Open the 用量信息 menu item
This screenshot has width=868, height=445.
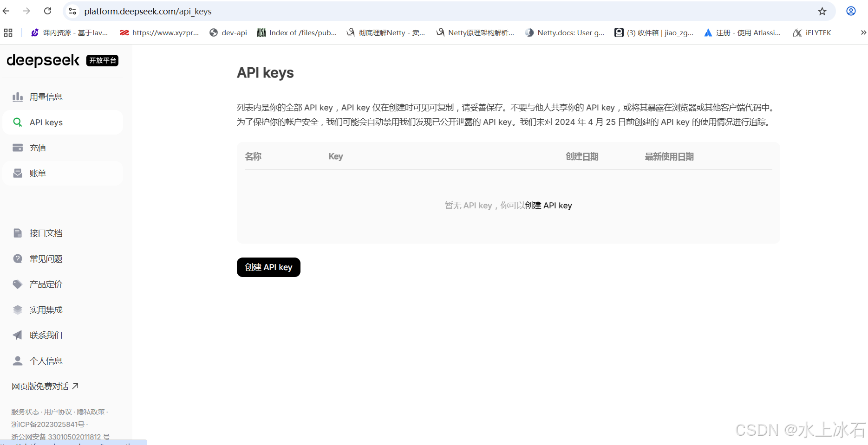click(63, 97)
